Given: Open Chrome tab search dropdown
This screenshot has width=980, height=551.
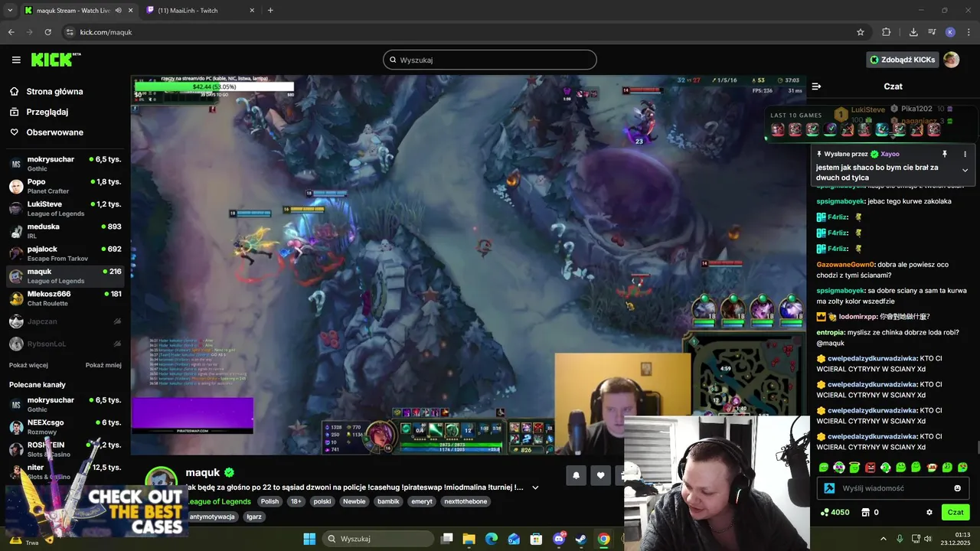Looking at the screenshot, I should 10,10.
